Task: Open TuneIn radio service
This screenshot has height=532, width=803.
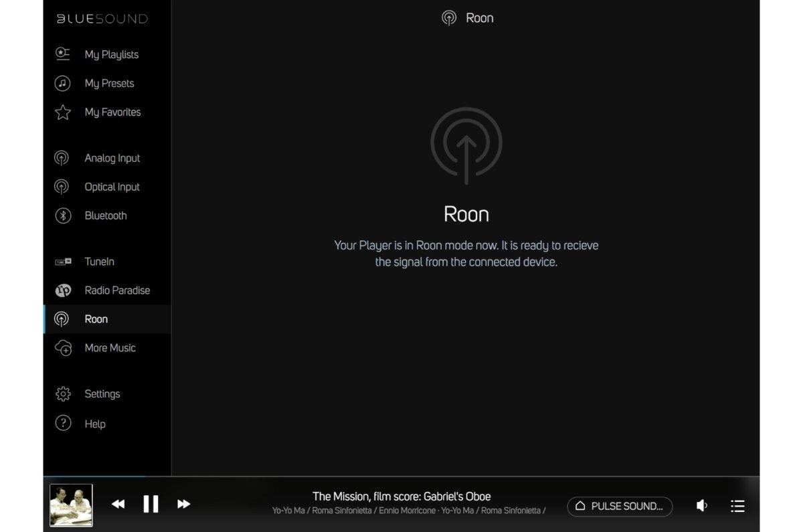Action: pos(99,262)
